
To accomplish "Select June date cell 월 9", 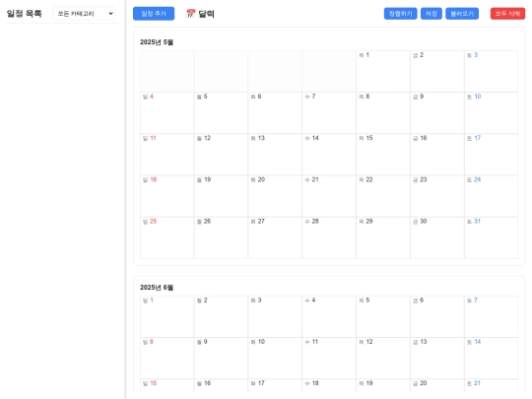I will pos(221,359).
